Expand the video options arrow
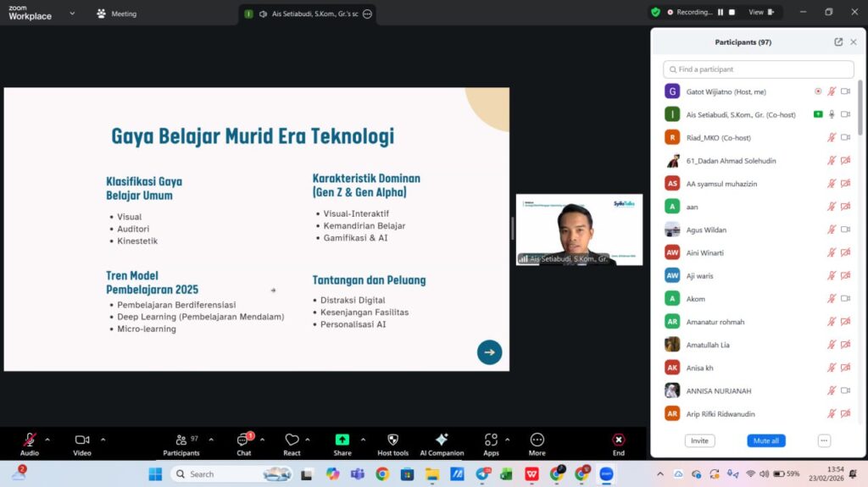Image resolution: width=868 pixels, height=487 pixels. 103,440
